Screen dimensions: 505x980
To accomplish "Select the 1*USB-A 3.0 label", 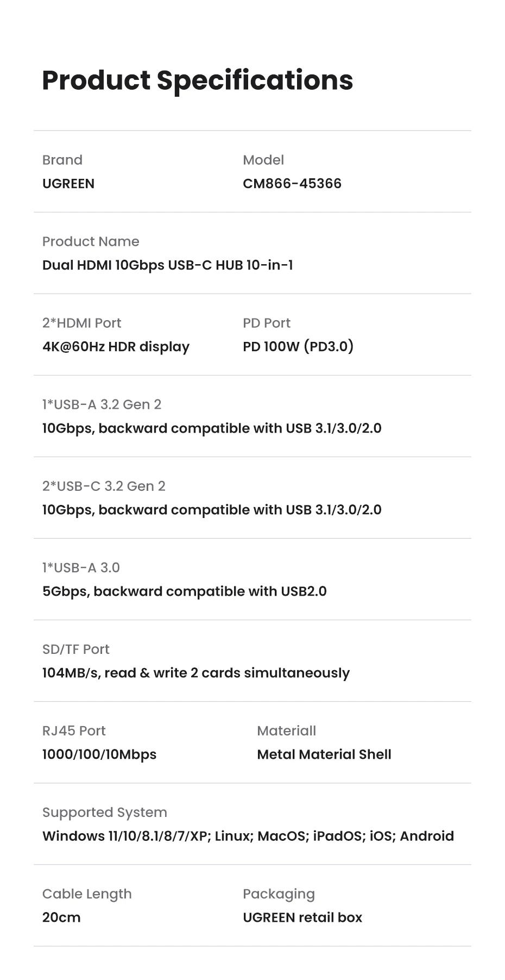I will [81, 567].
